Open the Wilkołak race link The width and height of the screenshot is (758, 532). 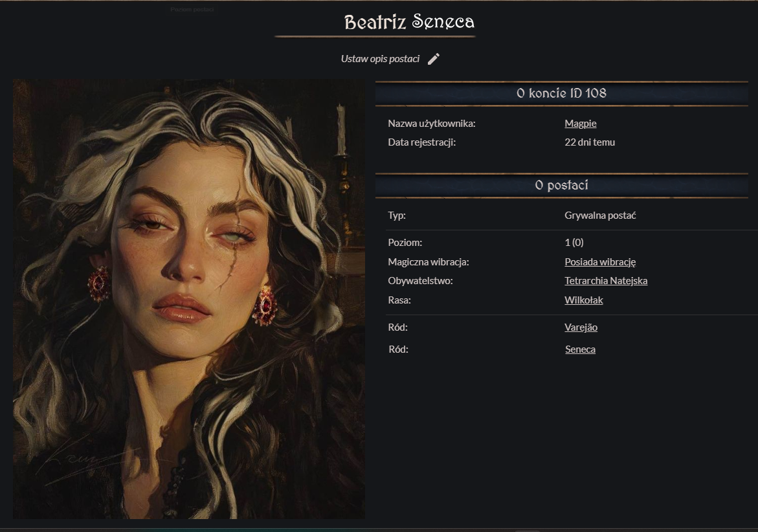[x=583, y=300]
